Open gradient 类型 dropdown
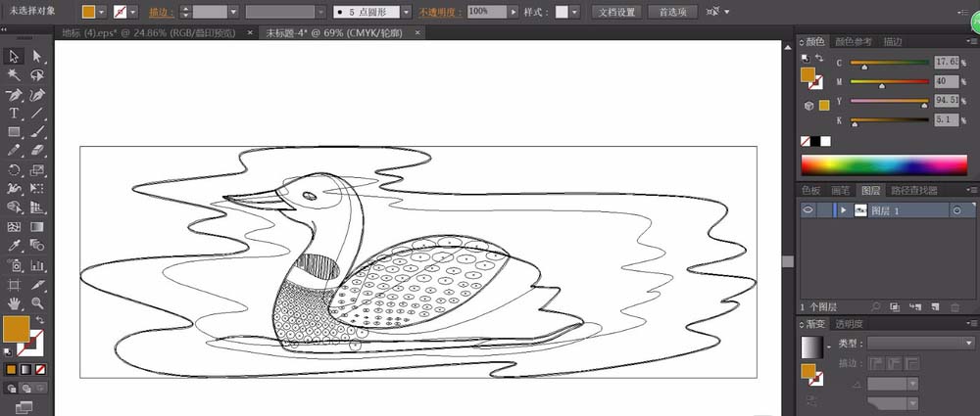 pos(920,343)
